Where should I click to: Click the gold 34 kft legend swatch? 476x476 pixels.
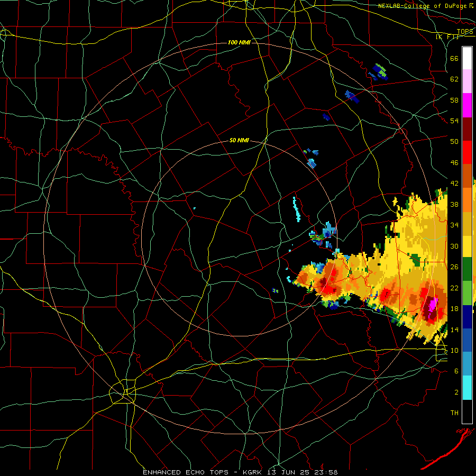tap(467, 223)
